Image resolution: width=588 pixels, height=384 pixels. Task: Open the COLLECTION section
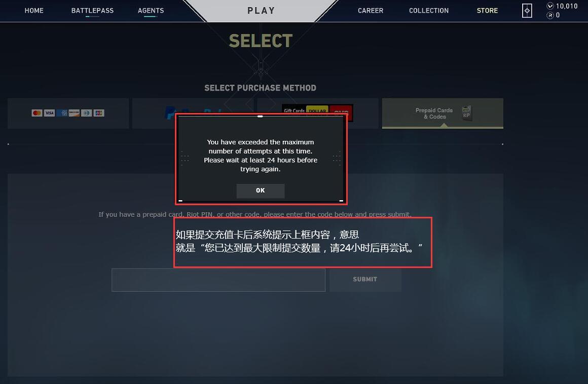pyautogui.click(x=429, y=11)
